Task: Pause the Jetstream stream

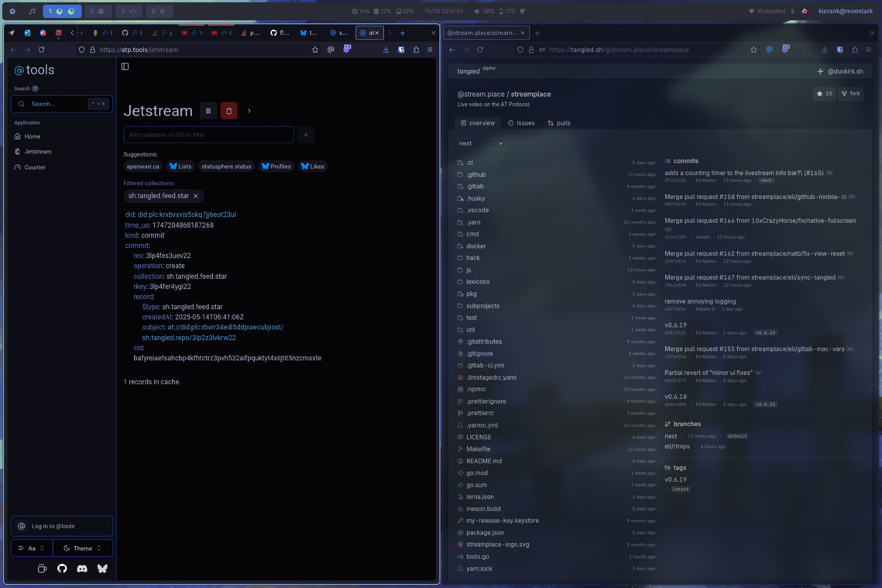Action: 208,111
